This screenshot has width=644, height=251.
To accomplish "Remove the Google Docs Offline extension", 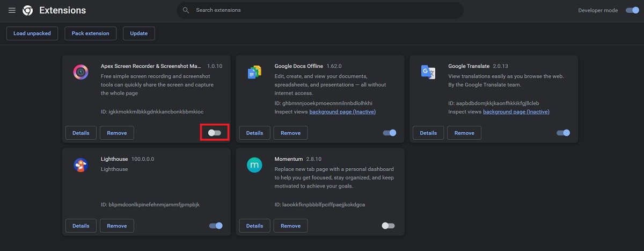I will [x=291, y=133].
